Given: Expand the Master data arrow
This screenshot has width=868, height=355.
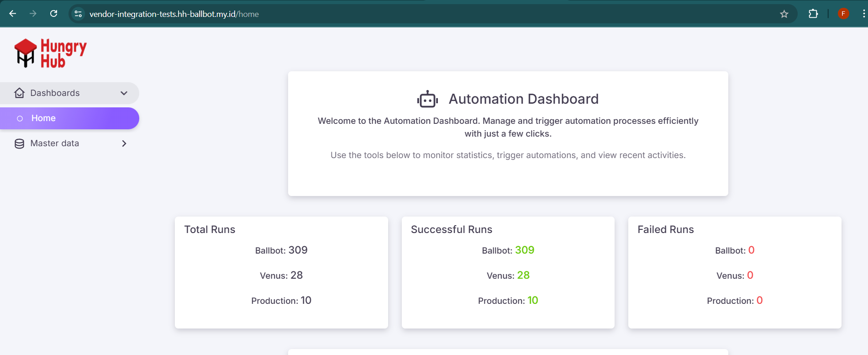Looking at the screenshot, I should coord(124,143).
